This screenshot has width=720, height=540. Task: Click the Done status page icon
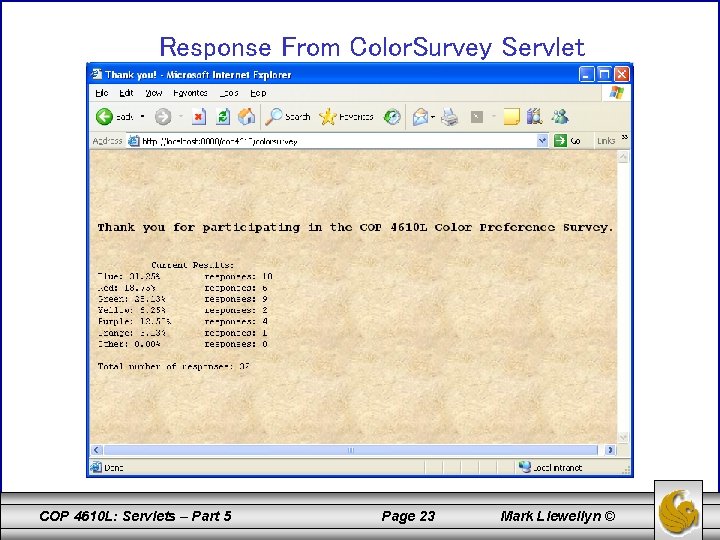96,467
